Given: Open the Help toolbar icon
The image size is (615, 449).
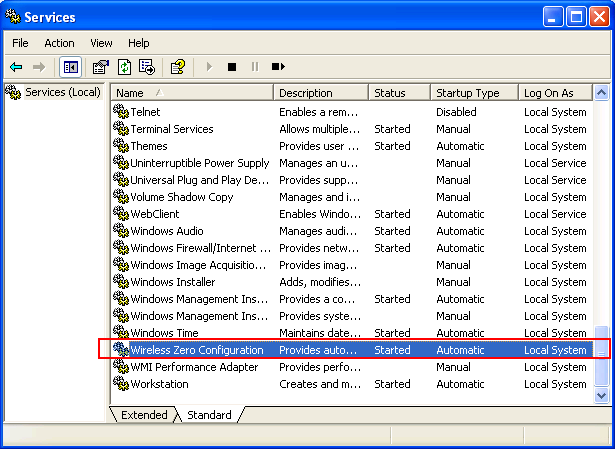Looking at the screenshot, I should (178, 67).
